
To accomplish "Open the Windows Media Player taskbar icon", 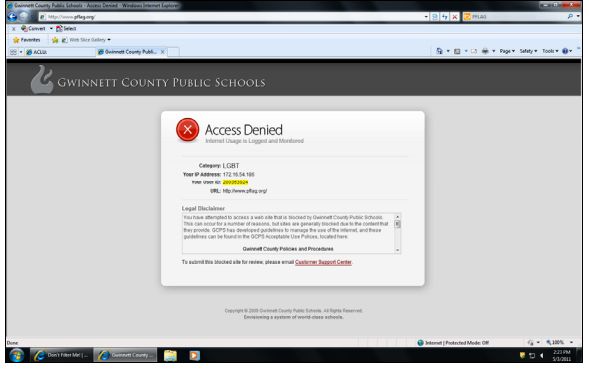I will tap(195, 355).
